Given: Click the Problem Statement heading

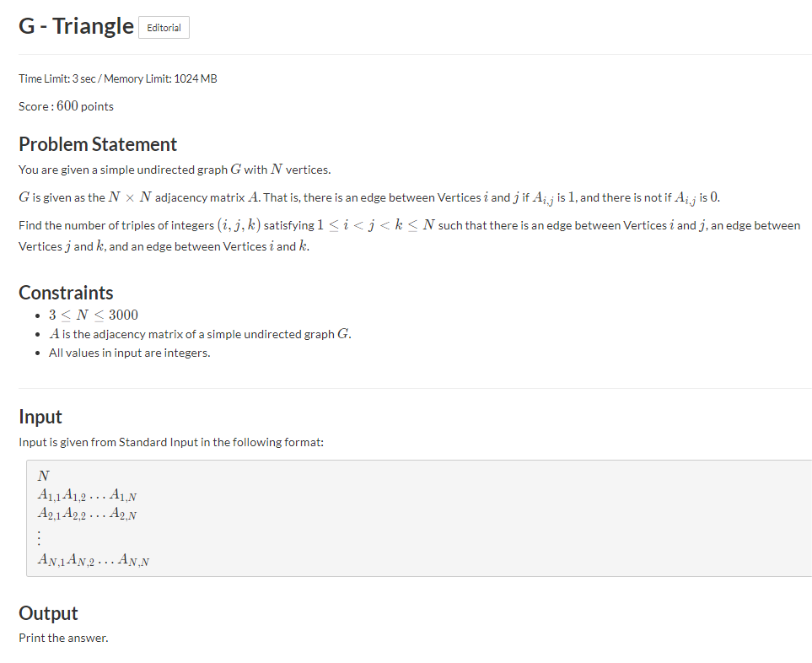Looking at the screenshot, I should tap(98, 144).
